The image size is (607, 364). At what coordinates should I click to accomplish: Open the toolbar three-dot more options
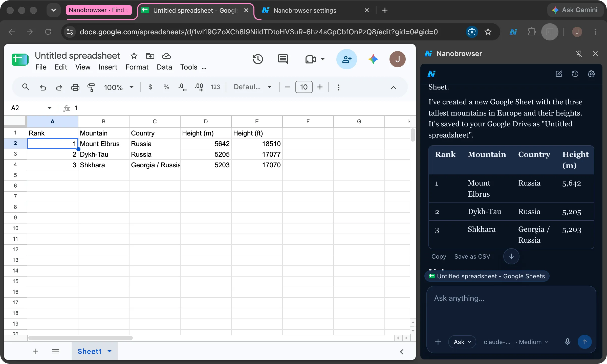(339, 87)
